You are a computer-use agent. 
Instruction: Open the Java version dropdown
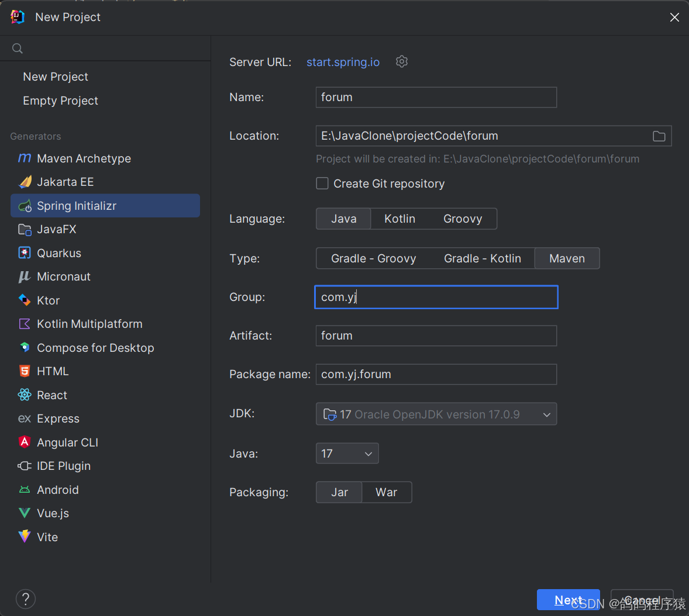[347, 453]
